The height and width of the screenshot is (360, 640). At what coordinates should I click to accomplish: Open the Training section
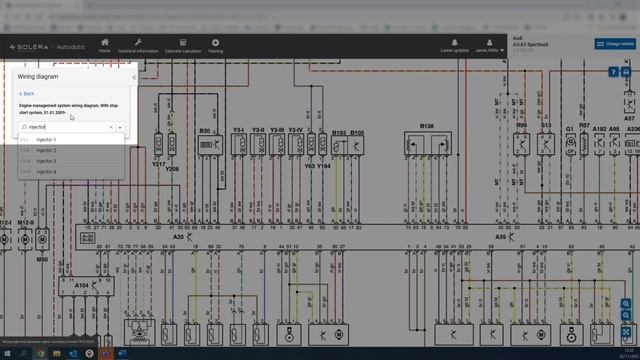(216, 46)
